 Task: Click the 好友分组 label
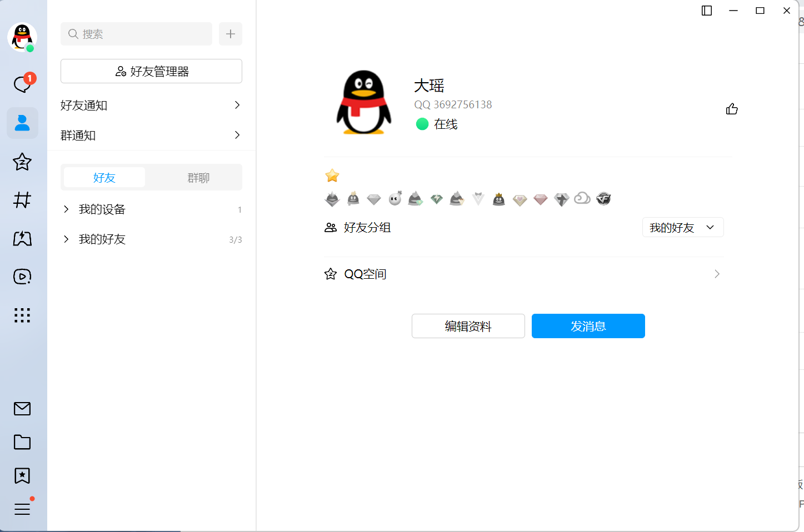367,227
